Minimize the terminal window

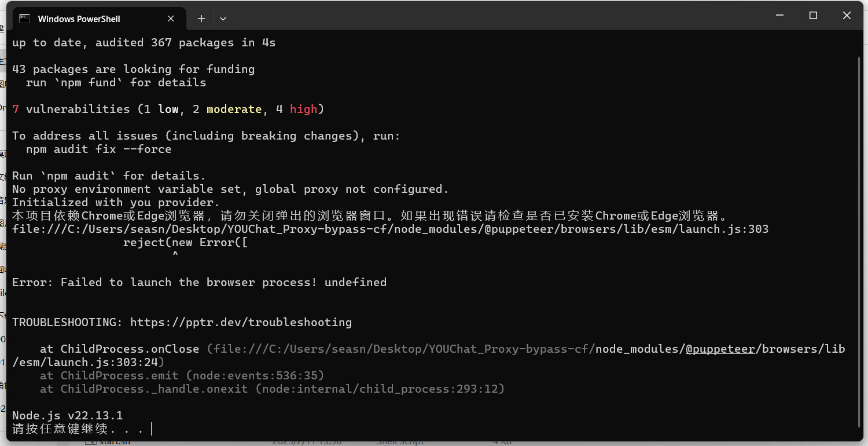point(779,16)
